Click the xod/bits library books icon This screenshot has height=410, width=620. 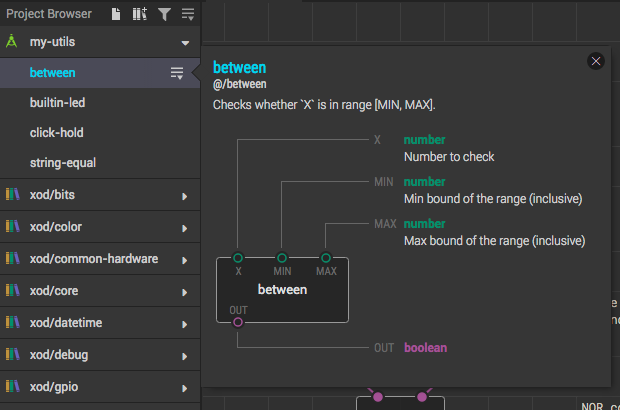[13, 195]
